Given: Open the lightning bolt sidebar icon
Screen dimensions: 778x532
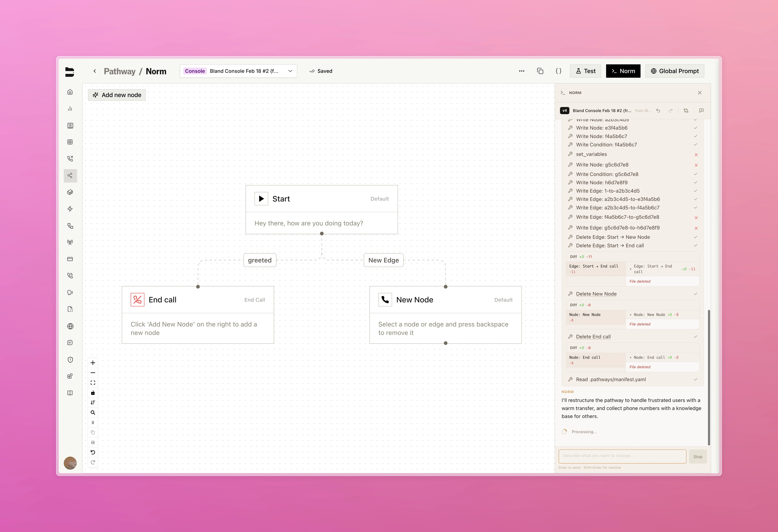Looking at the screenshot, I should [70, 209].
